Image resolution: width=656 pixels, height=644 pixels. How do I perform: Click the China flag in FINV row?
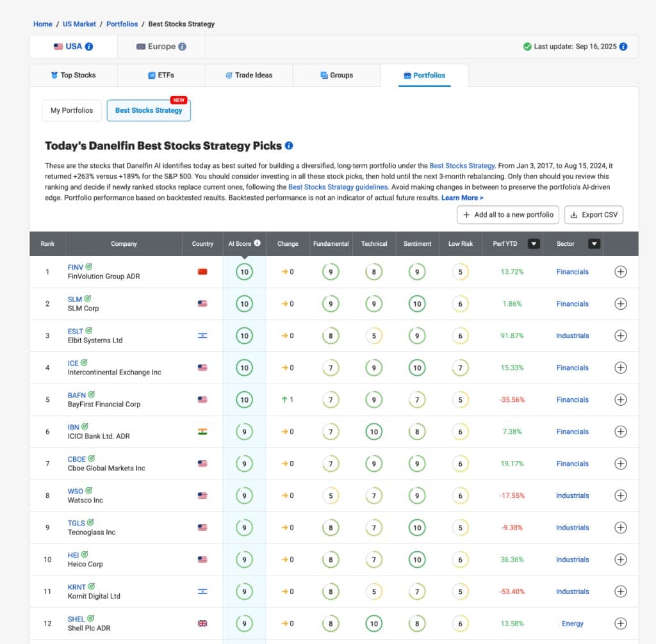202,272
